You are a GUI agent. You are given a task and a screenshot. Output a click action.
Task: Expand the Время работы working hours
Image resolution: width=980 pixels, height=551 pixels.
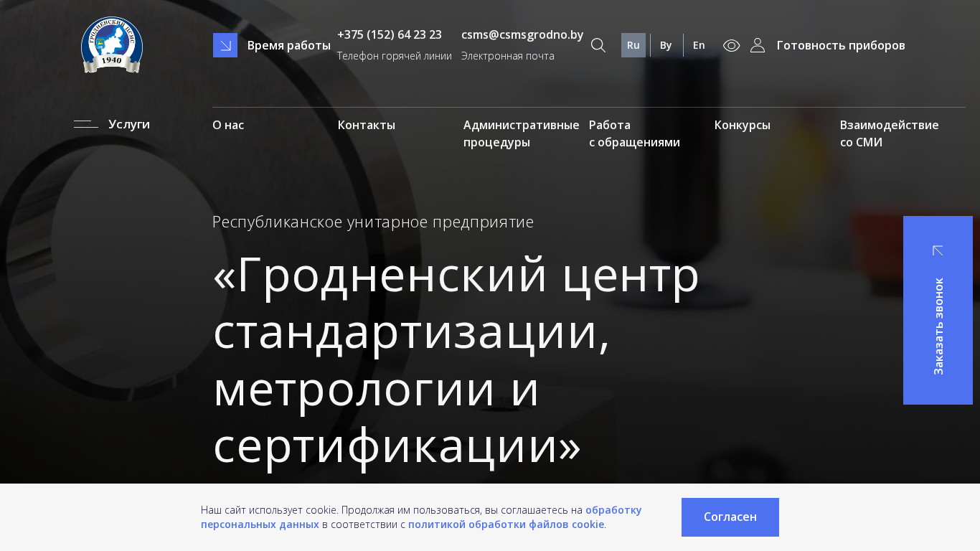[288, 45]
